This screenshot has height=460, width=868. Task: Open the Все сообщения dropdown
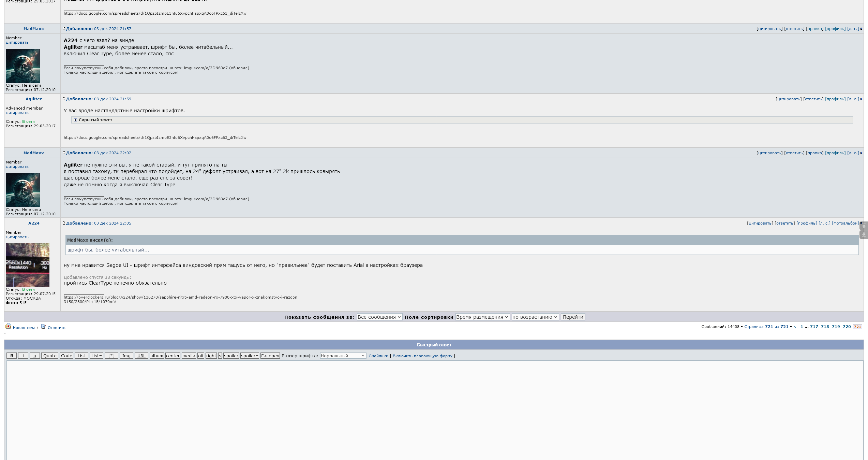pyautogui.click(x=379, y=317)
